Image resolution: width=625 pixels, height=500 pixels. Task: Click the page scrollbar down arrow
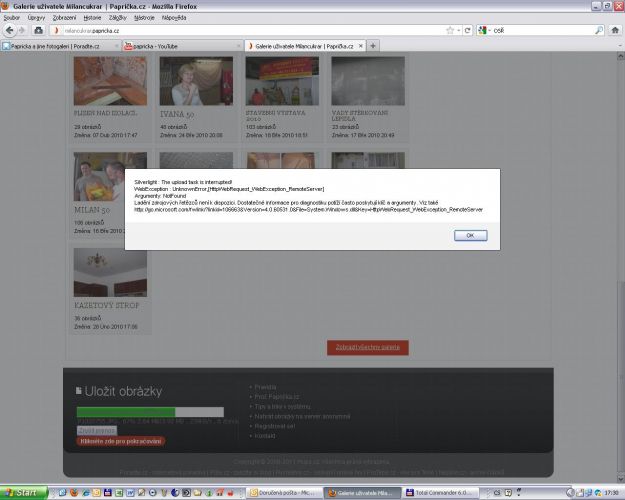[x=621, y=479]
